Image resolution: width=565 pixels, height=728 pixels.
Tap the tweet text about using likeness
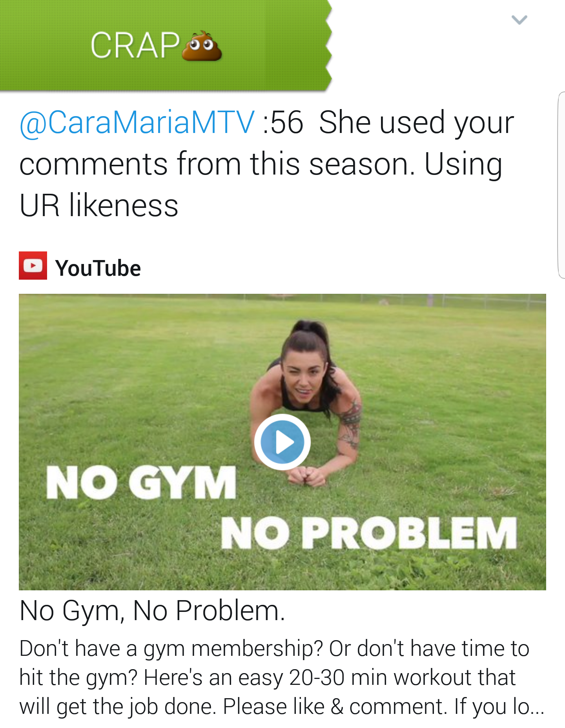tap(267, 164)
